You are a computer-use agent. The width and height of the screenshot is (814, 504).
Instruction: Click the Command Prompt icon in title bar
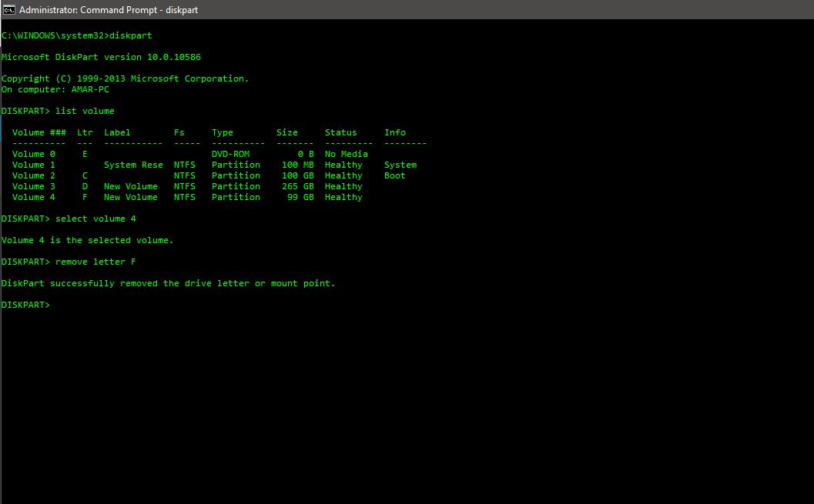pos(8,9)
